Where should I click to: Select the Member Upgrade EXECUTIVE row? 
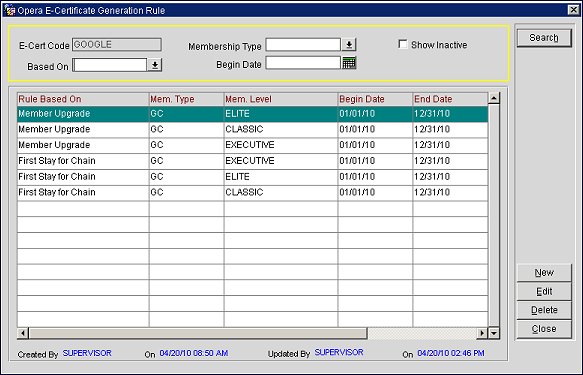click(x=252, y=145)
